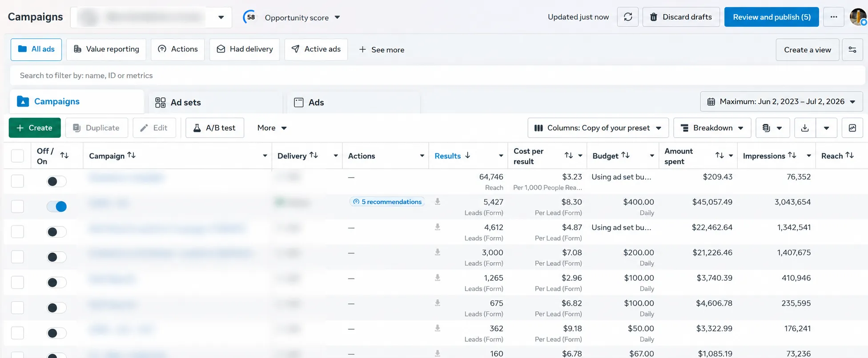Click the Create a view button

click(808, 50)
